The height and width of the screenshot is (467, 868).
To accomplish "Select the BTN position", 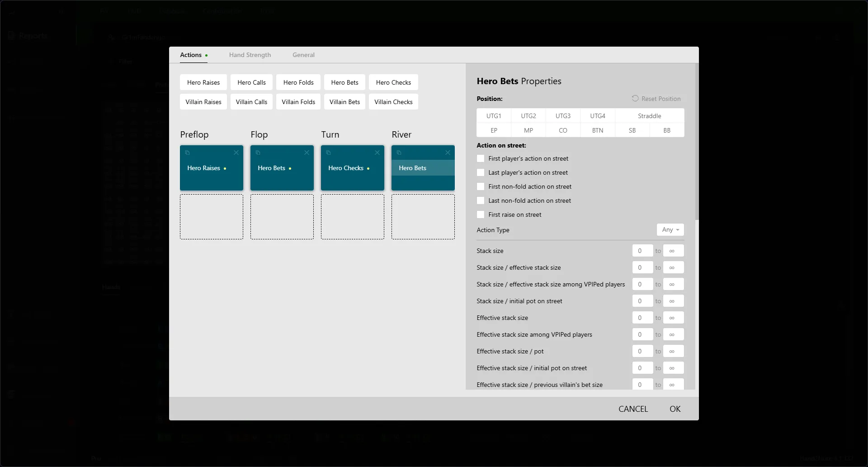I will tap(597, 130).
